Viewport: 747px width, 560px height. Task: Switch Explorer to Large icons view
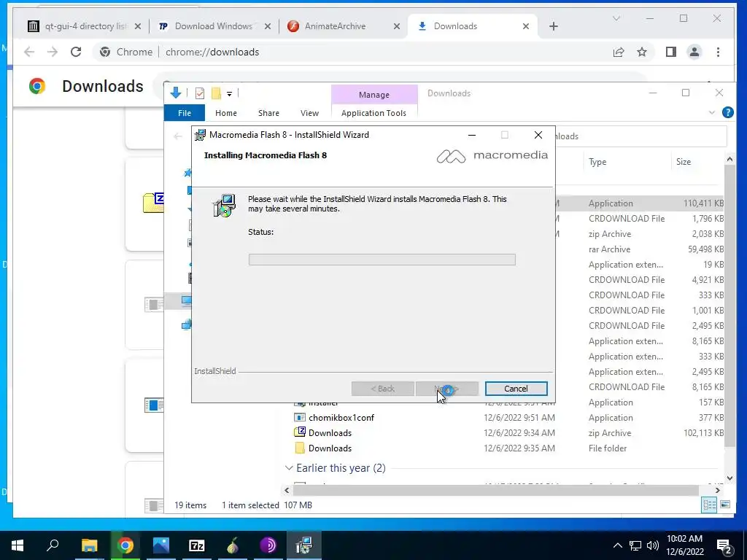pos(725,505)
